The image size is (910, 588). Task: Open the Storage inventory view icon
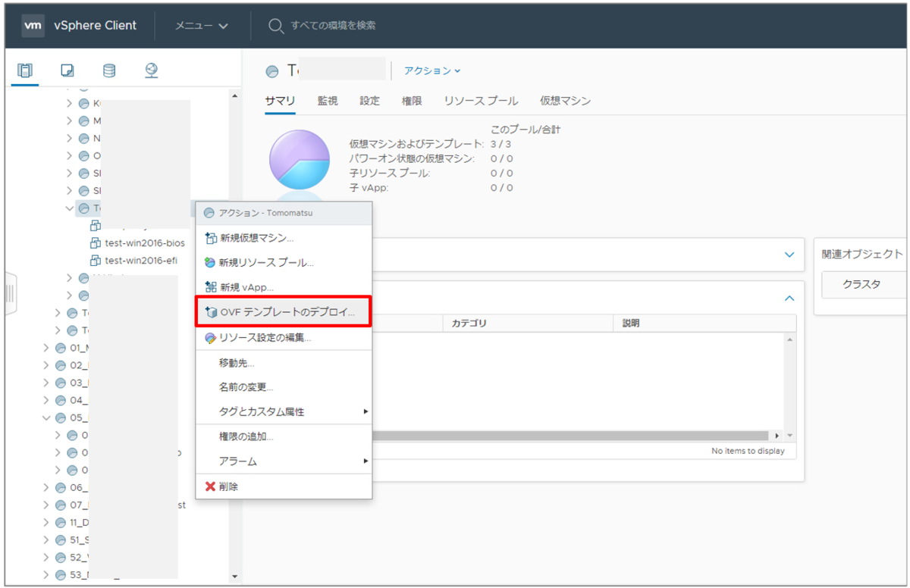tap(109, 70)
